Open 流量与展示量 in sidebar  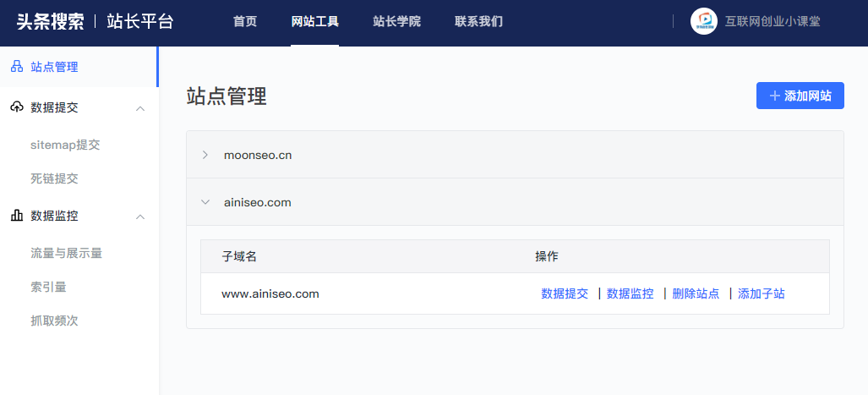pyautogui.click(x=67, y=253)
